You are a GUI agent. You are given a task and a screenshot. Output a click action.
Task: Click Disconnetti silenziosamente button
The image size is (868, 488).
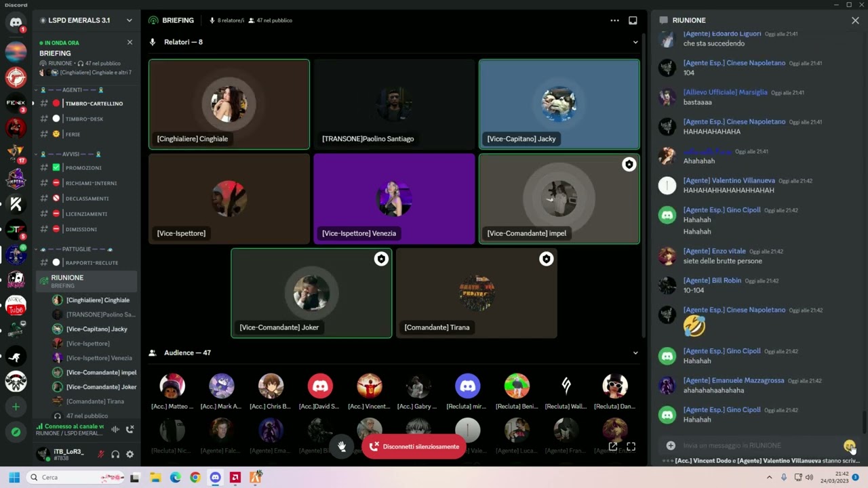pos(414,447)
